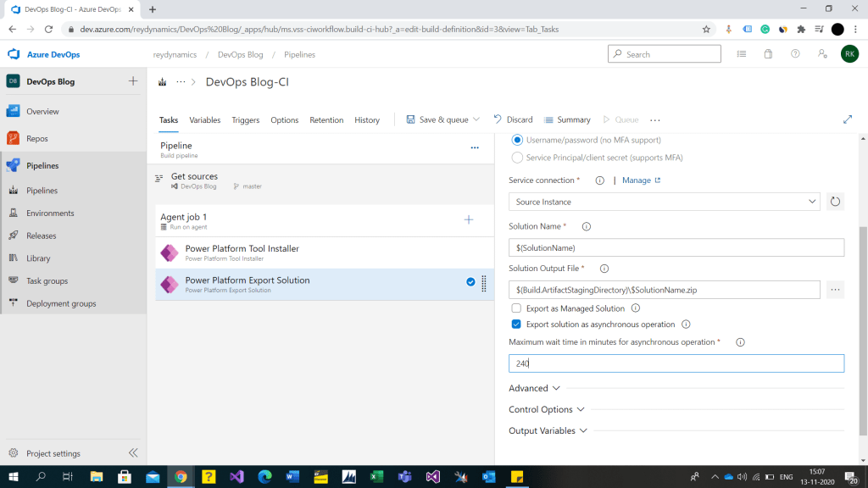The image size is (868, 488).
Task: Click the info icon beside Solution Name
Action: click(587, 227)
